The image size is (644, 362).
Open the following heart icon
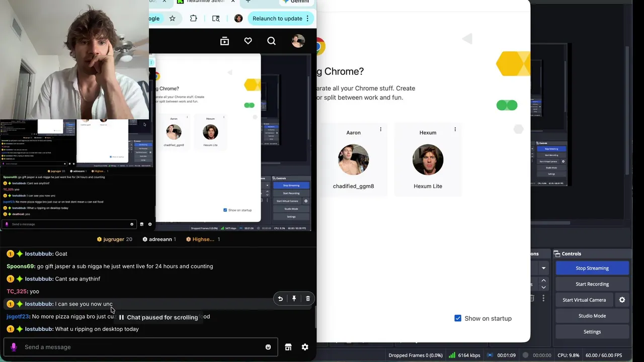click(248, 41)
